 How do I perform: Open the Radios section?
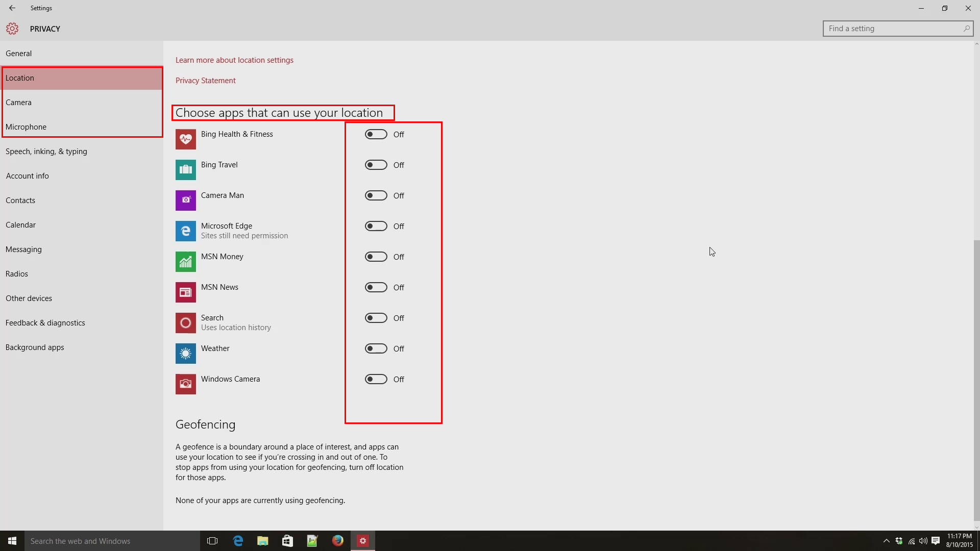[82, 274]
